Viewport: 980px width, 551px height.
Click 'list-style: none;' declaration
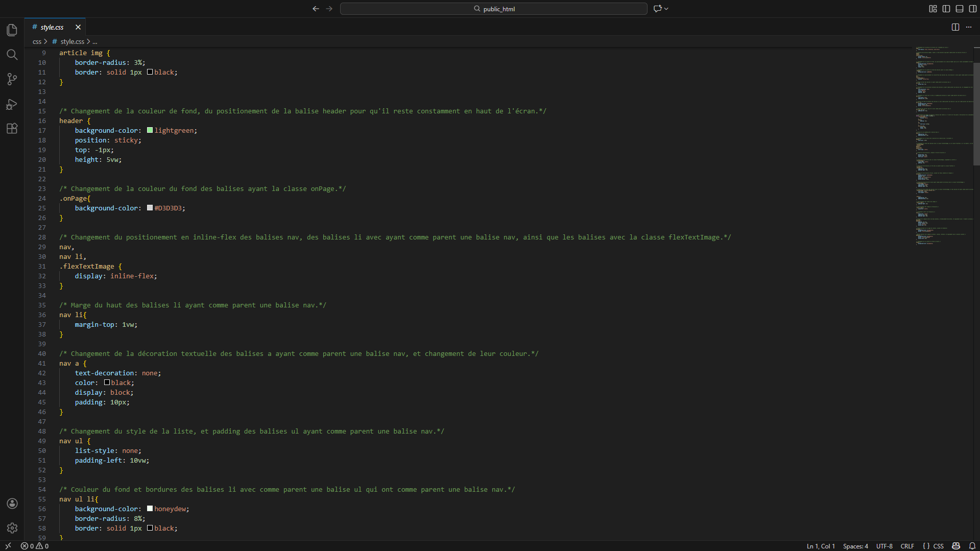(x=108, y=450)
